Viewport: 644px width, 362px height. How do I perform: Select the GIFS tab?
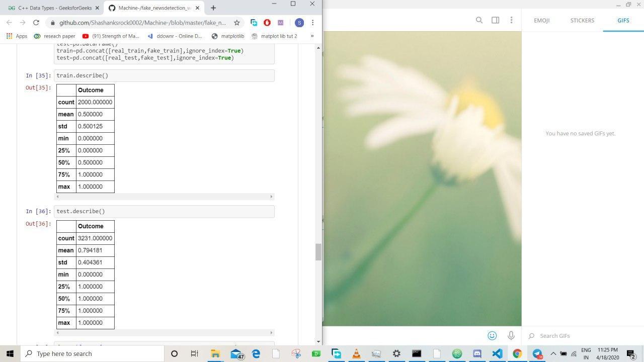pos(623,20)
